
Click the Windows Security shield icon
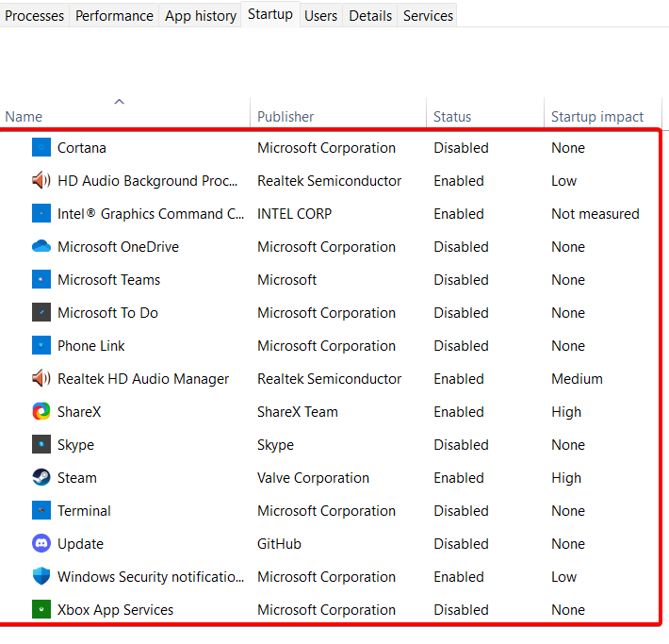pyautogui.click(x=41, y=577)
